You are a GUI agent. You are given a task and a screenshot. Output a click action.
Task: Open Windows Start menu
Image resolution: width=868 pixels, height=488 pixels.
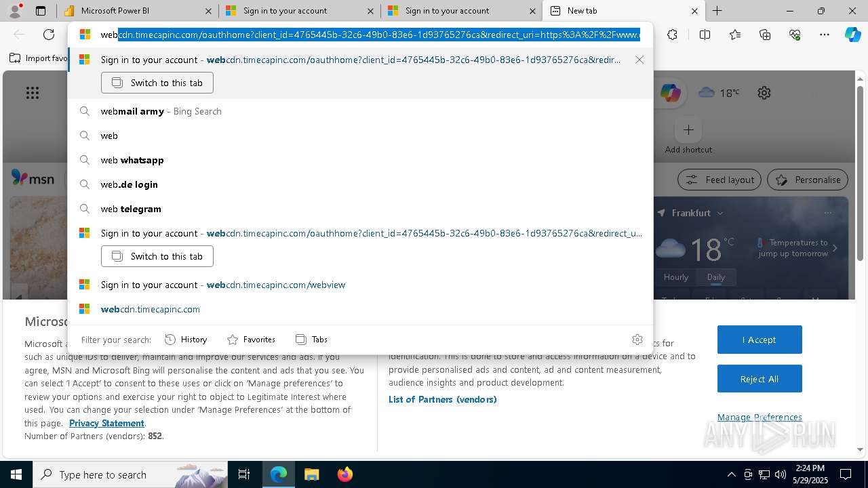tap(16, 474)
